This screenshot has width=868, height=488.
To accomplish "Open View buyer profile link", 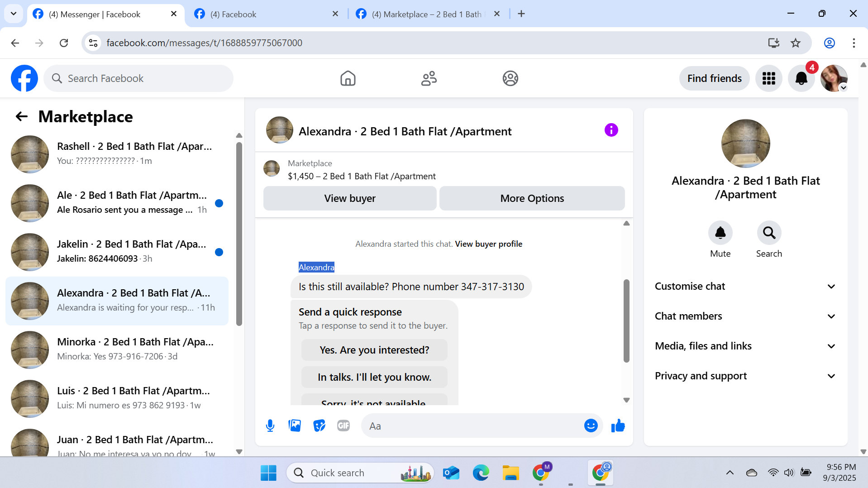I will (x=488, y=244).
